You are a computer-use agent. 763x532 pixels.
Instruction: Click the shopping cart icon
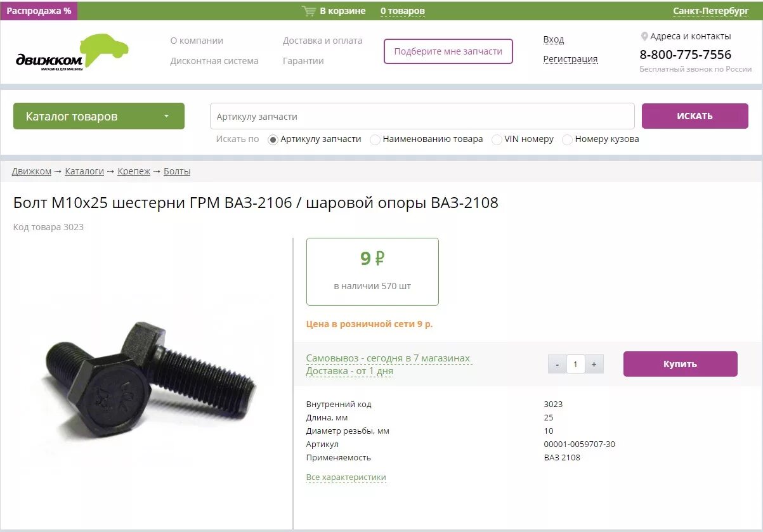click(309, 11)
